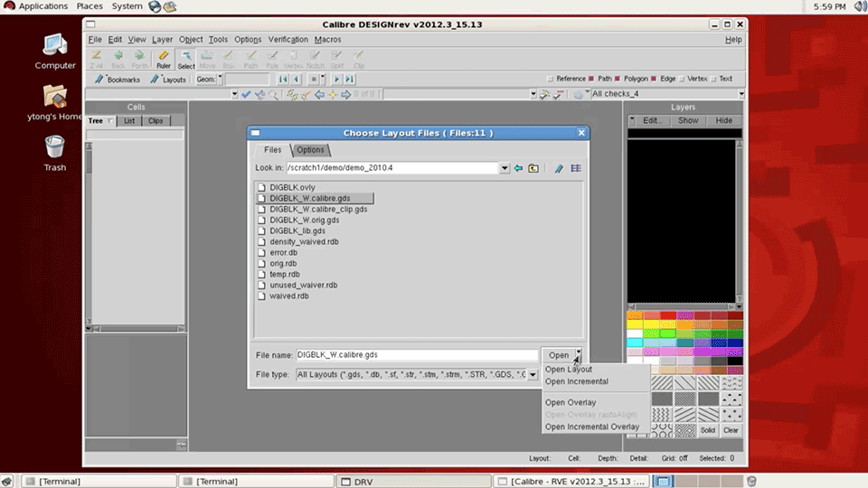Choose the Split tool
The height and width of the screenshot is (488, 868).
[x=336, y=60]
